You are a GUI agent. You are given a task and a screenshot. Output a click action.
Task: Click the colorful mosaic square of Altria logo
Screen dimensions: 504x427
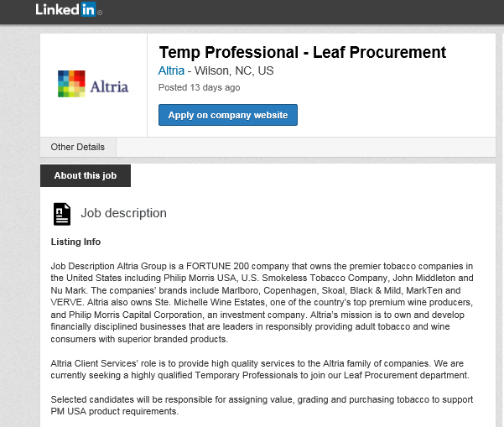[x=71, y=85]
